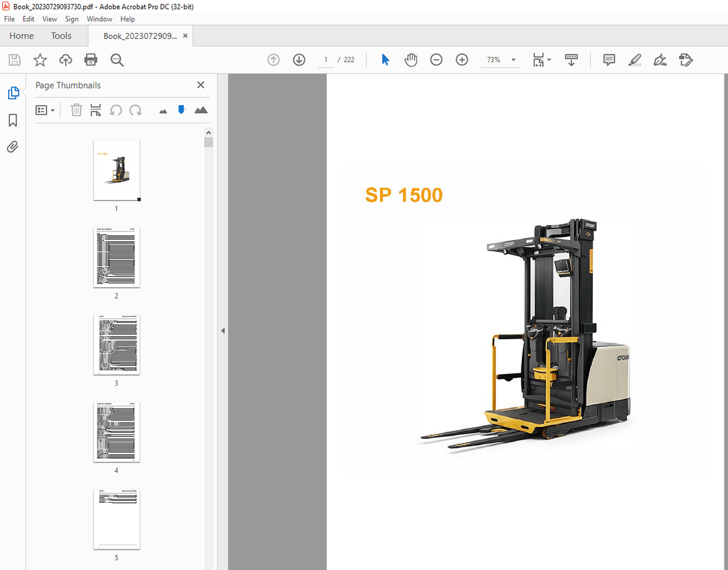Rotate the selected page counterclockwise
Screen dimensions: 728x570
tap(116, 110)
